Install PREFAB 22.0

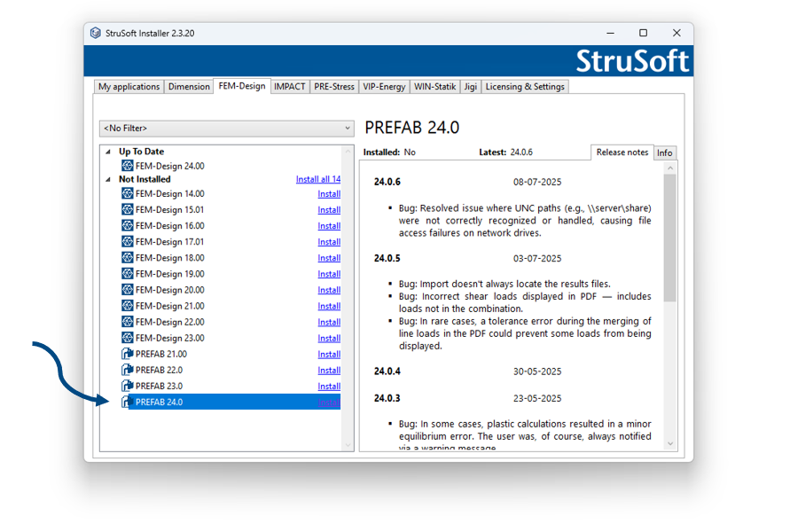coord(329,371)
